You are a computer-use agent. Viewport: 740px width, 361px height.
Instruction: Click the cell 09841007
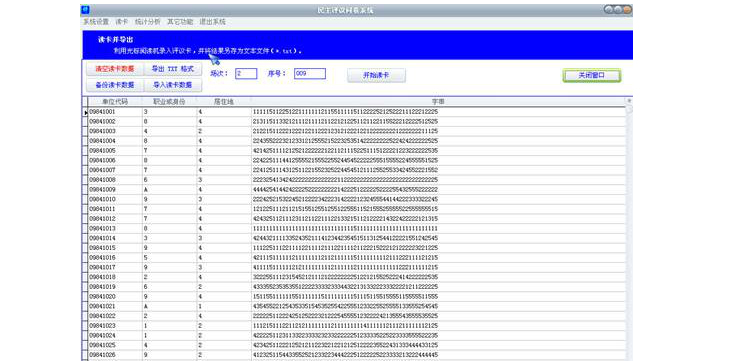click(115, 170)
